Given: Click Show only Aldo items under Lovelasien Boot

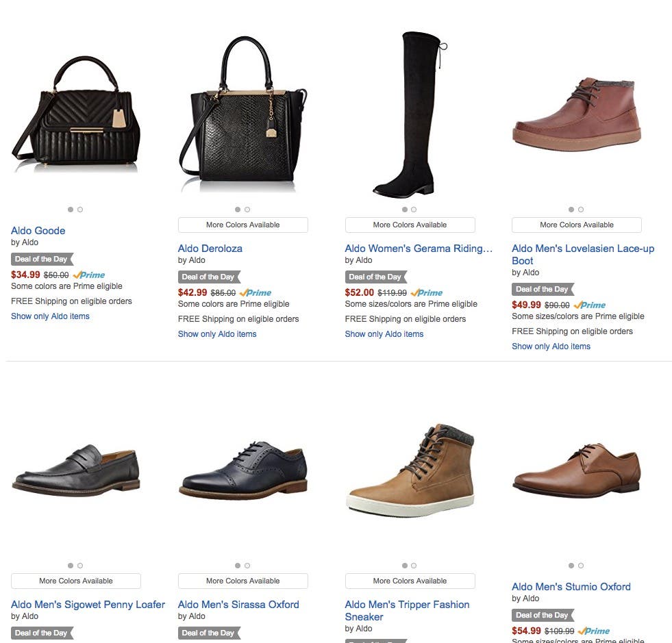Looking at the screenshot, I should point(551,346).
